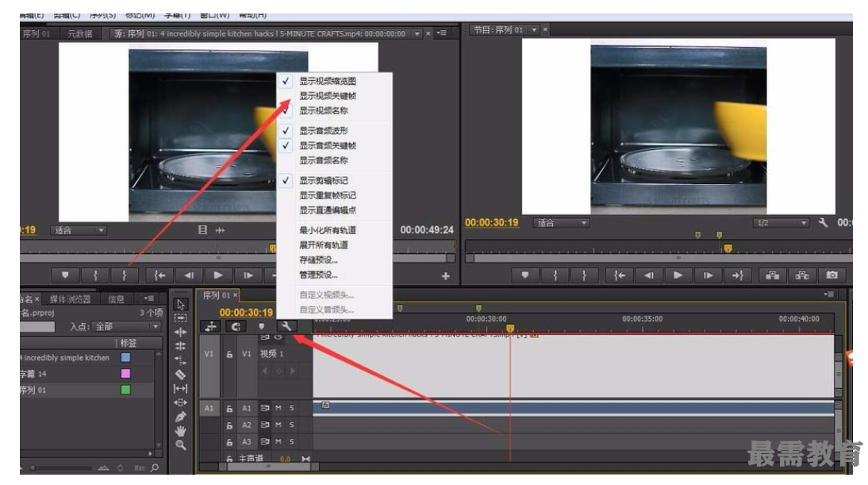Select the Selection arrow tool
The image size is (868, 485).
coord(180,304)
